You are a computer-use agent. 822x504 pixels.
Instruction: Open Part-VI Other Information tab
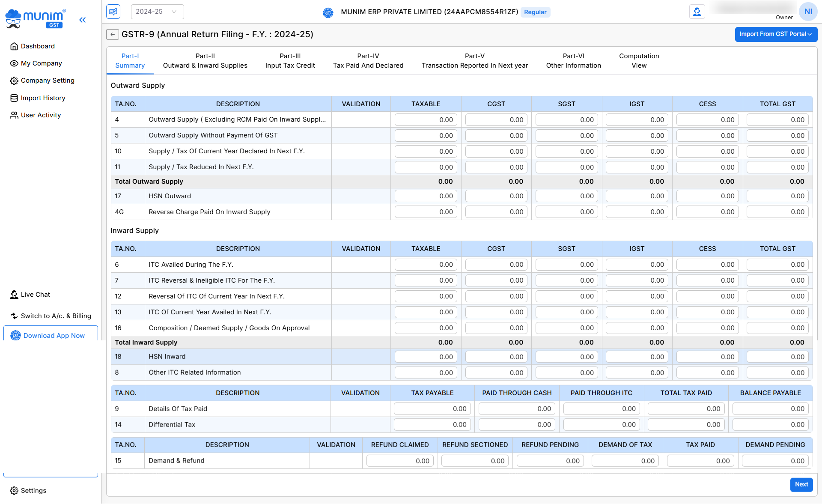pyautogui.click(x=573, y=61)
